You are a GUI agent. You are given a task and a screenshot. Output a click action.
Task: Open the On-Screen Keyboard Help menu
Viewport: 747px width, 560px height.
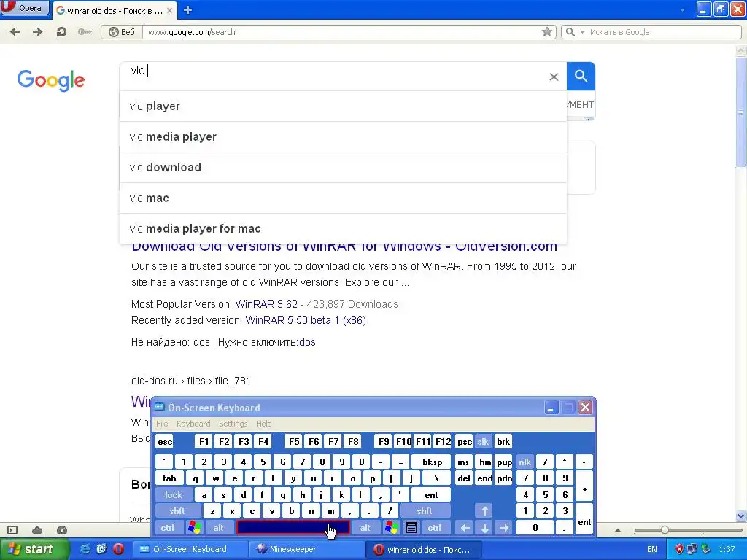pos(263,424)
